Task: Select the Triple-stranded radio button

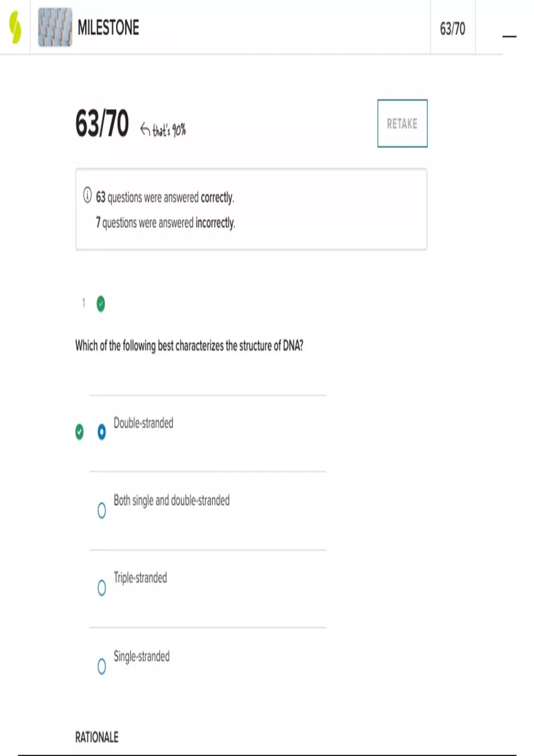Action: coord(101,587)
